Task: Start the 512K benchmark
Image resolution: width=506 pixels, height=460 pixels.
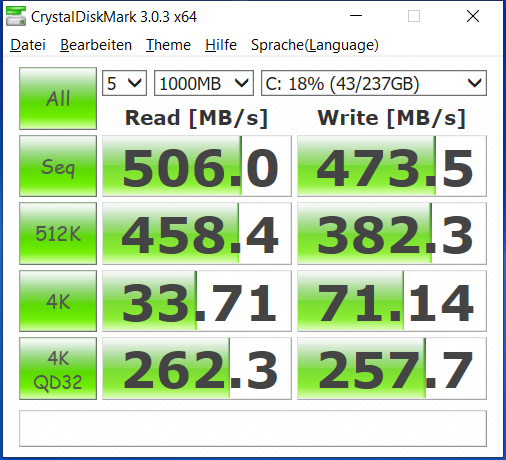Action: point(58,233)
